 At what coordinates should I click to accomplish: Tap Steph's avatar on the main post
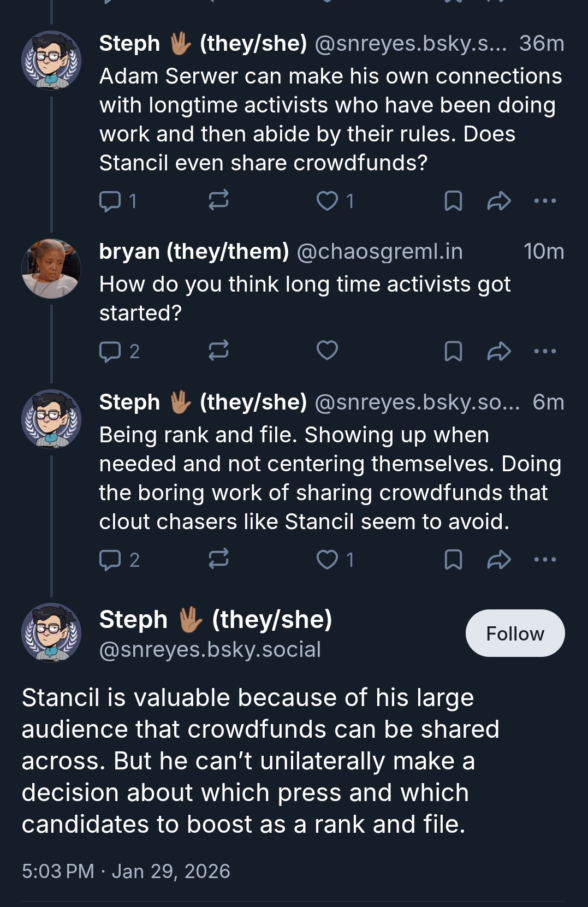click(51, 632)
